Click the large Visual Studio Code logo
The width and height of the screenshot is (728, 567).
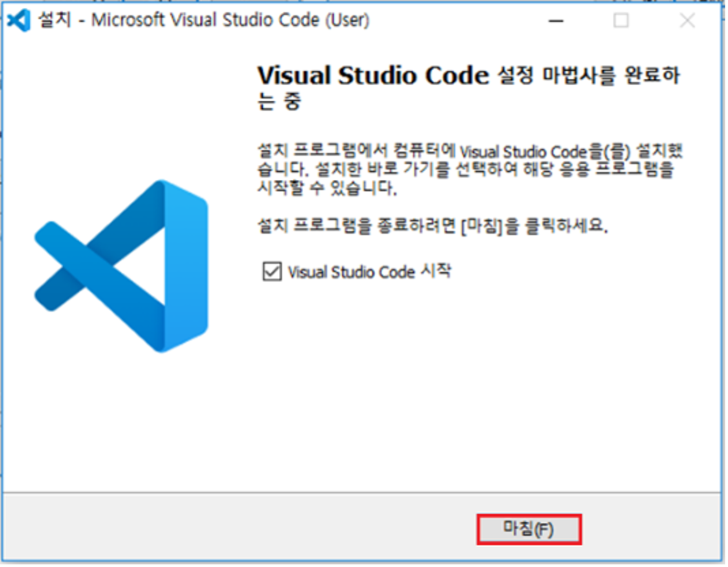[x=122, y=266]
